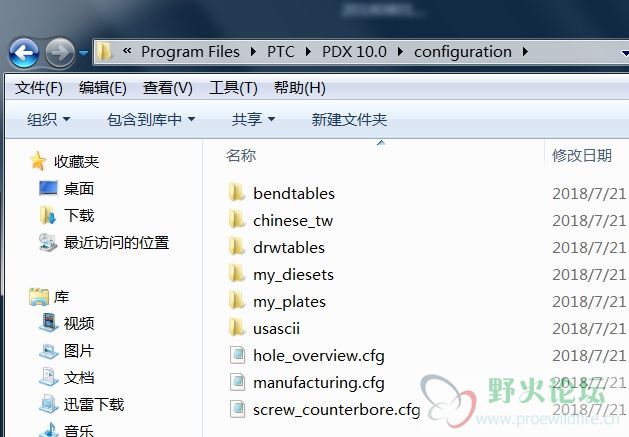Select 桌面 in favorites
629x437 pixels.
tap(79, 189)
